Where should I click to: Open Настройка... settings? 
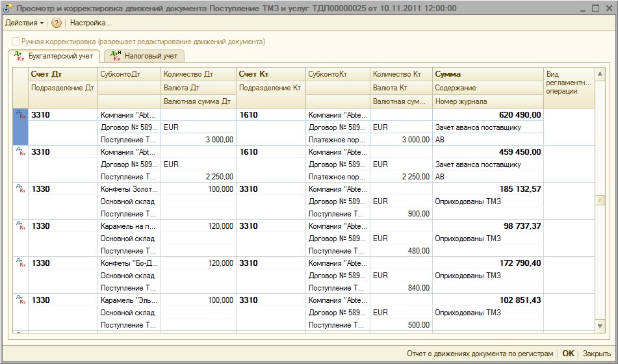coord(90,23)
